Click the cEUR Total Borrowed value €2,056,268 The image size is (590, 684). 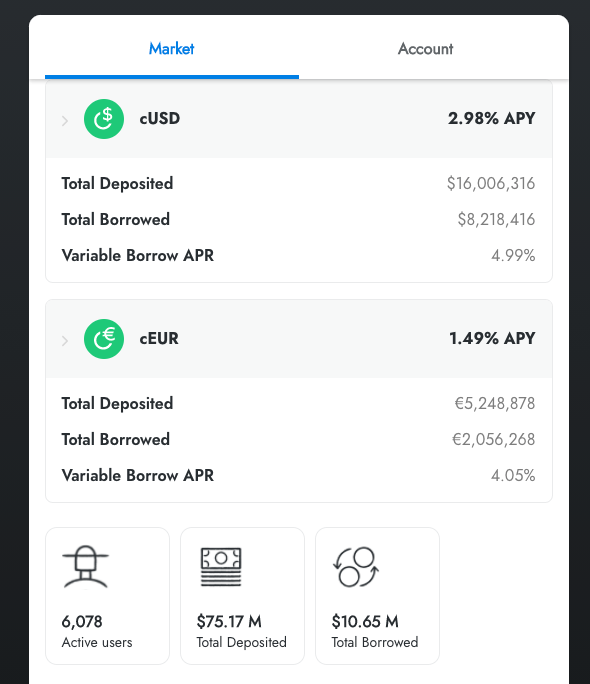[x=494, y=439]
